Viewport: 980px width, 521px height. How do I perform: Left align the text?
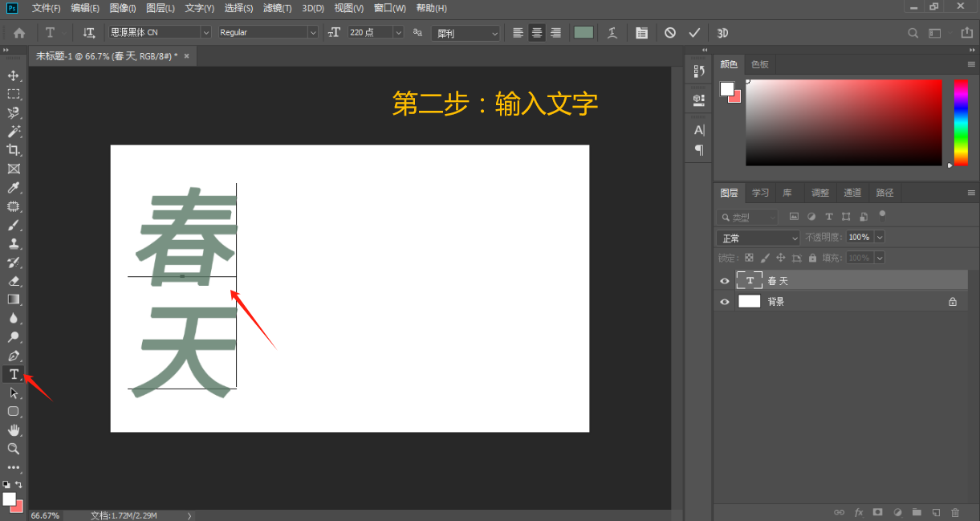pos(518,33)
